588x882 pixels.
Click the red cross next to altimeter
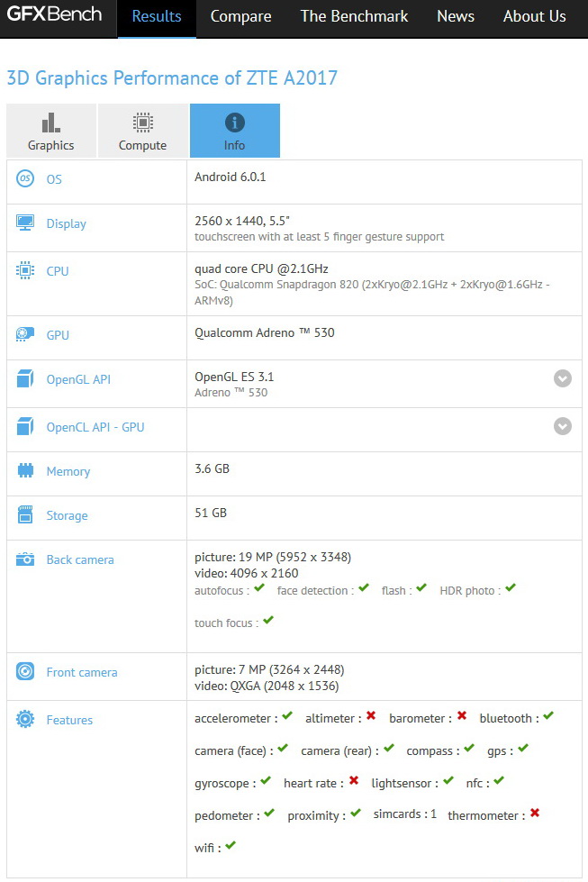[371, 716]
